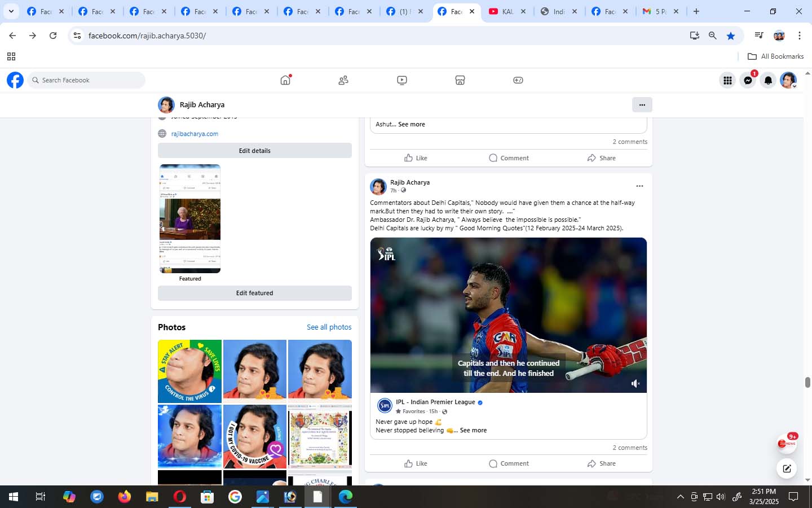Click the Search Facebook field

click(86, 80)
